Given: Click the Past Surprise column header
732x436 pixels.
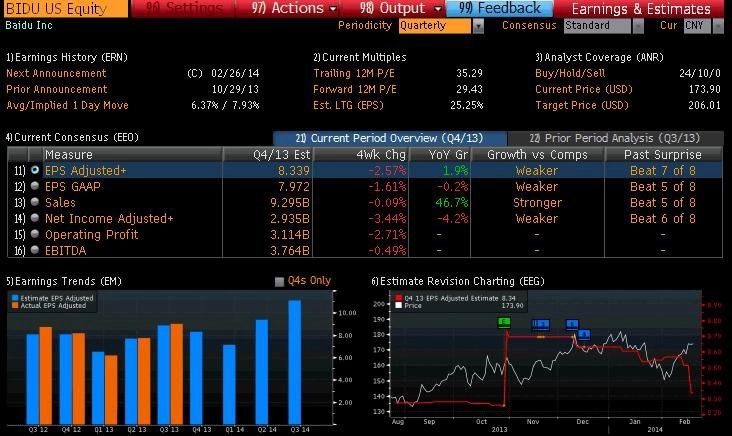Looking at the screenshot, I should point(663,155).
